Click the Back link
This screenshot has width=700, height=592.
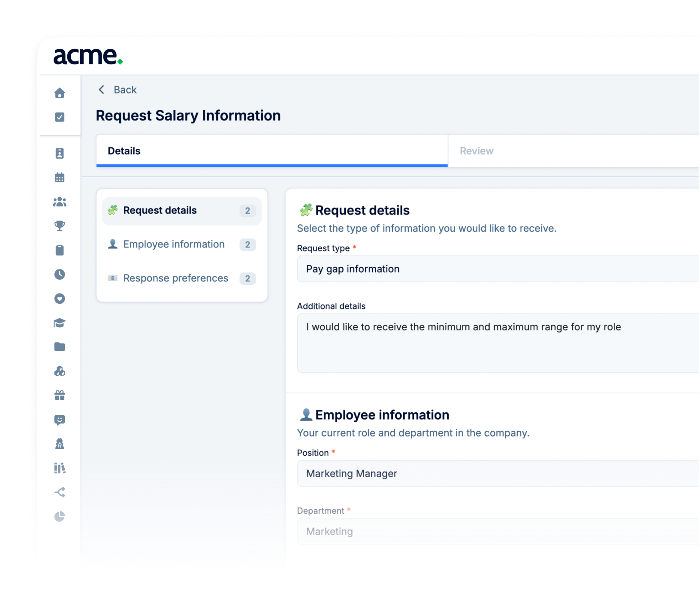point(116,90)
